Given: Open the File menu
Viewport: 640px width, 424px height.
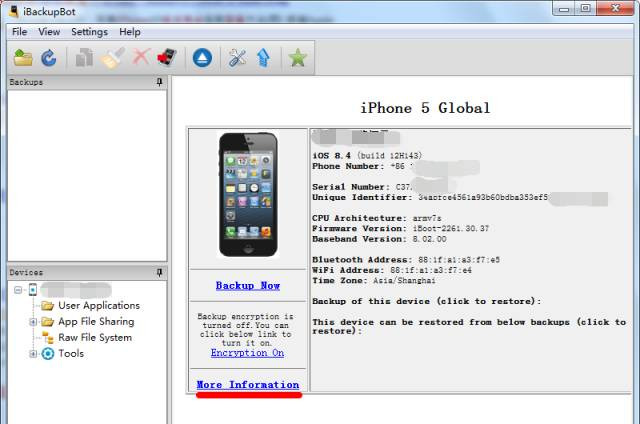Looking at the screenshot, I should tap(20, 32).
